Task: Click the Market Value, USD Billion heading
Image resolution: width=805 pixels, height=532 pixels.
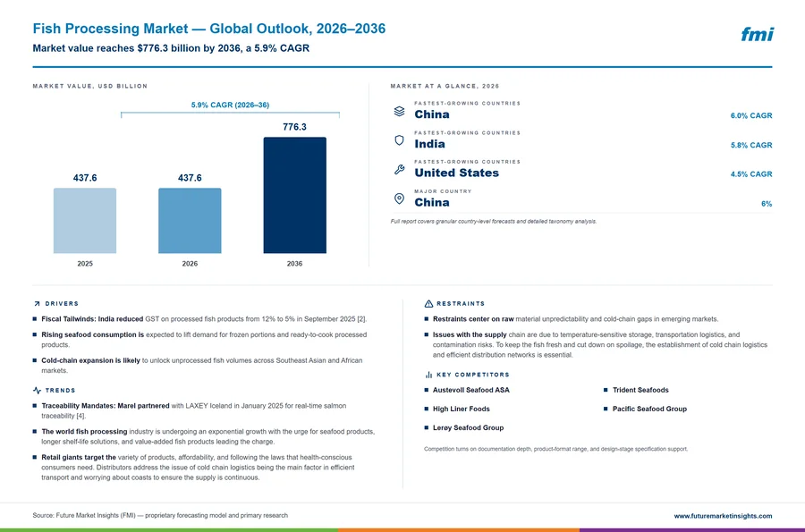Action: (89, 86)
